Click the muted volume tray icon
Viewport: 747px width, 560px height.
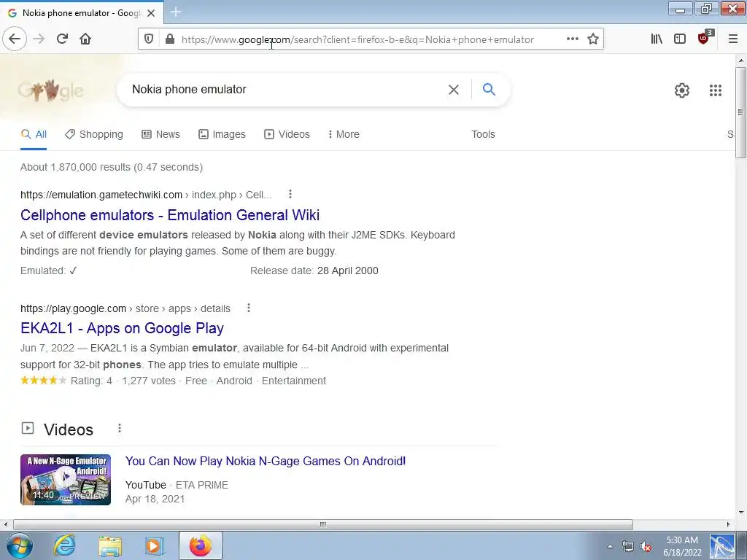646,546
